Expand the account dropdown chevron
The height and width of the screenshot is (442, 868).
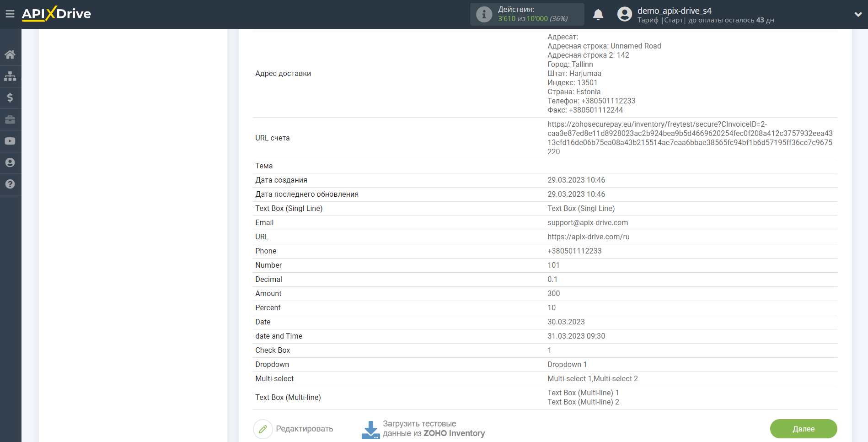coord(858,14)
